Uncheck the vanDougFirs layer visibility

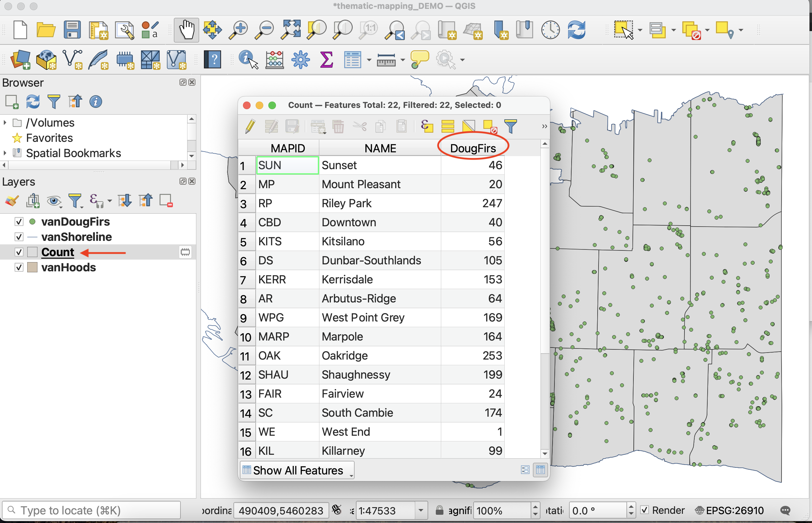(19, 222)
